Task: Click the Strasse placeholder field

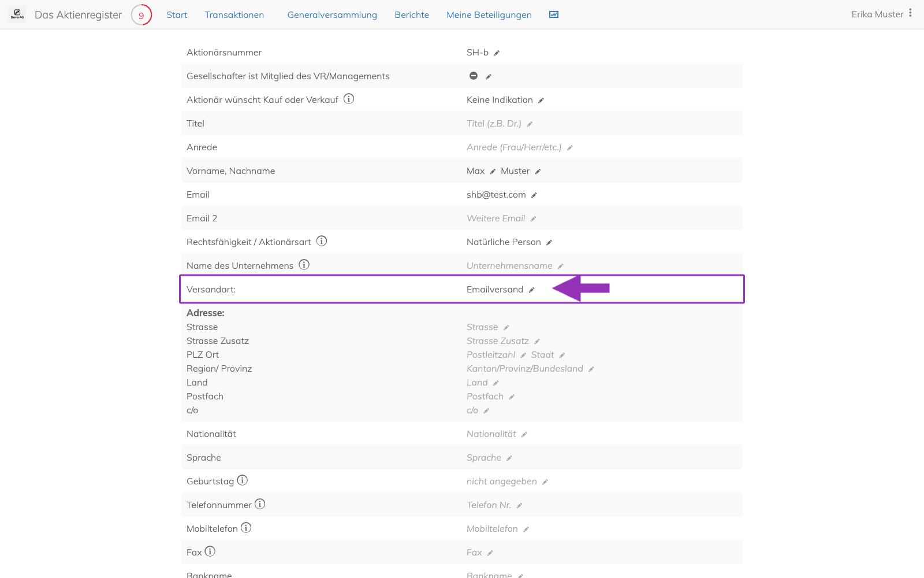Action: click(482, 327)
